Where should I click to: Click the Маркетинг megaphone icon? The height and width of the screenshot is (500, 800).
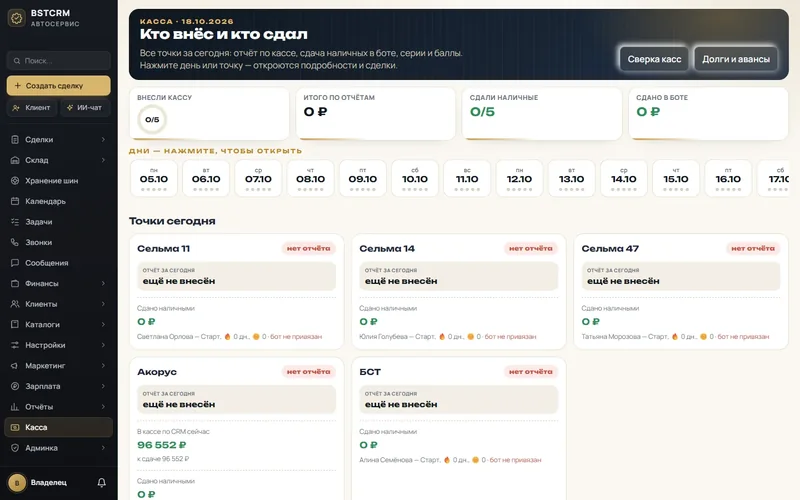[x=15, y=366]
